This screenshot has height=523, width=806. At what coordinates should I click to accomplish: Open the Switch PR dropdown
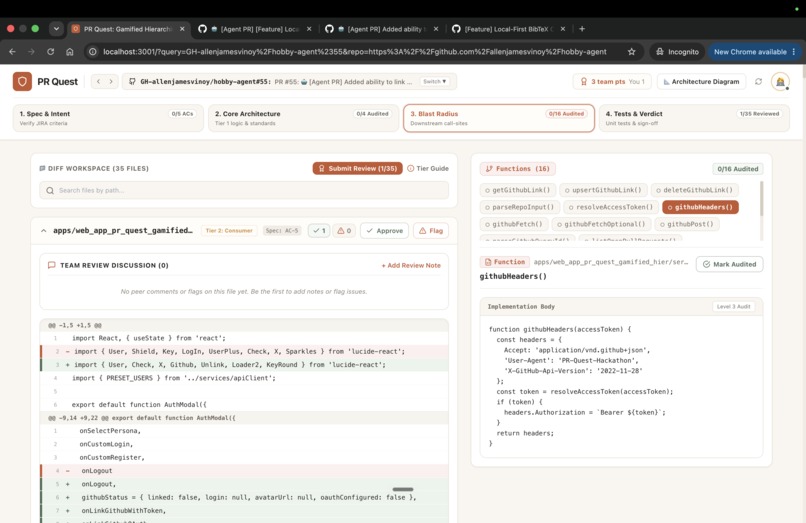435,81
